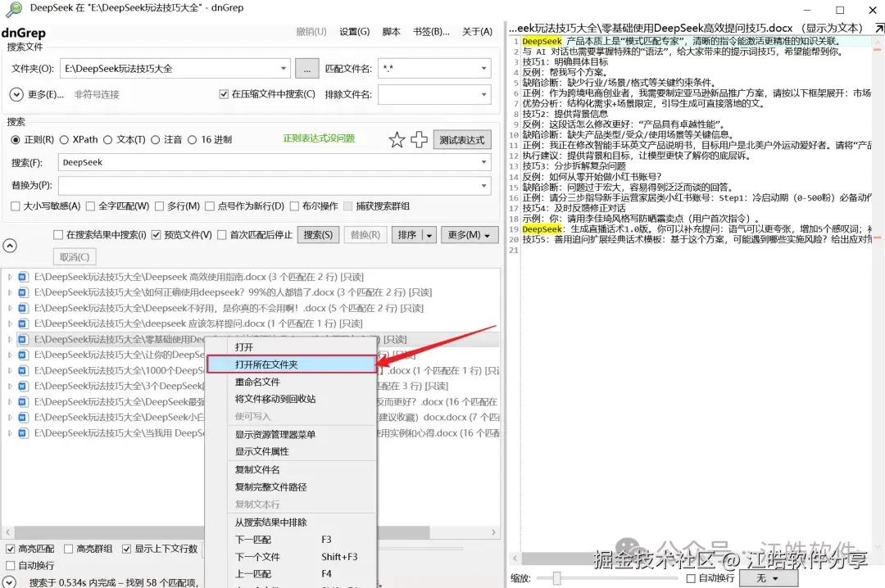Open the 文件夹 path dropdown
The width and height of the screenshot is (885, 588).
(x=284, y=69)
